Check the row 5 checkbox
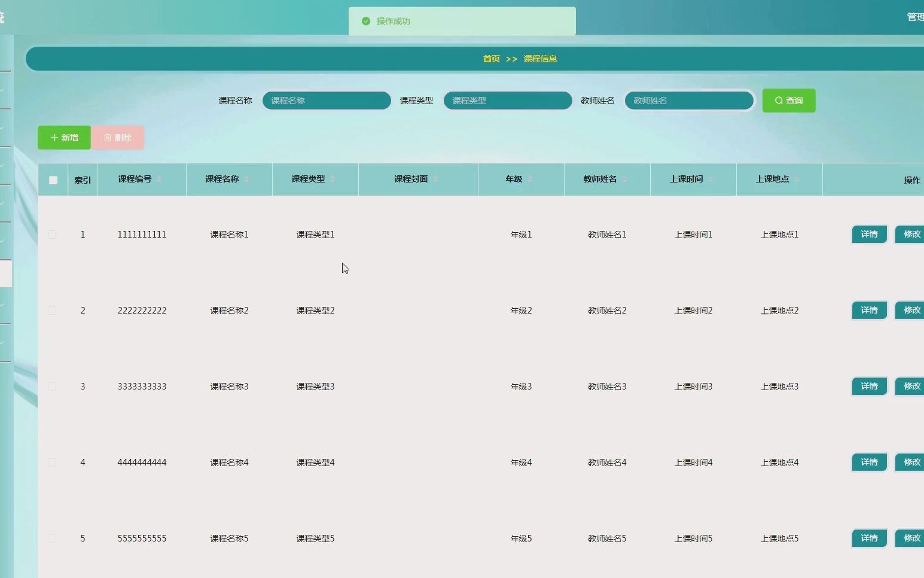This screenshot has width=924, height=578. point(52,539)
